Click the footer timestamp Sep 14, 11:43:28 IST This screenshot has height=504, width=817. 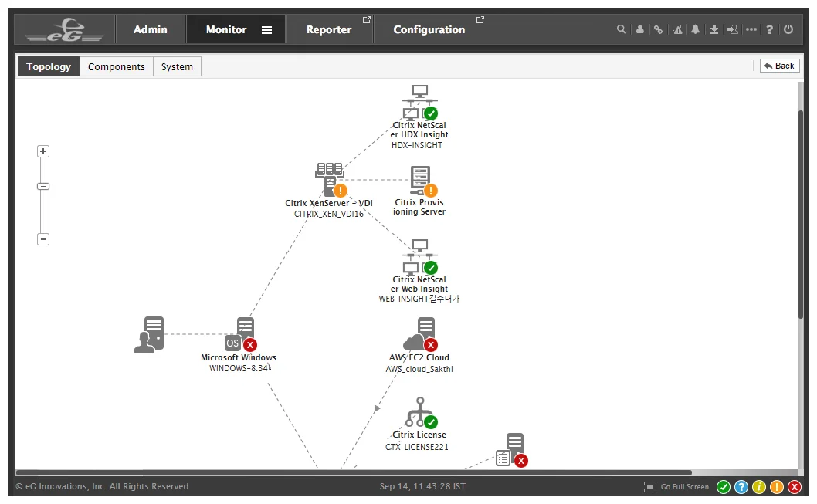(422, 486)
